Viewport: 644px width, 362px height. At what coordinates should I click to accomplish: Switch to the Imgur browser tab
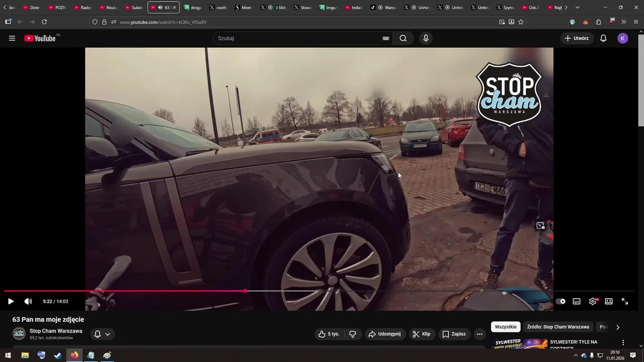click(329, 8)
